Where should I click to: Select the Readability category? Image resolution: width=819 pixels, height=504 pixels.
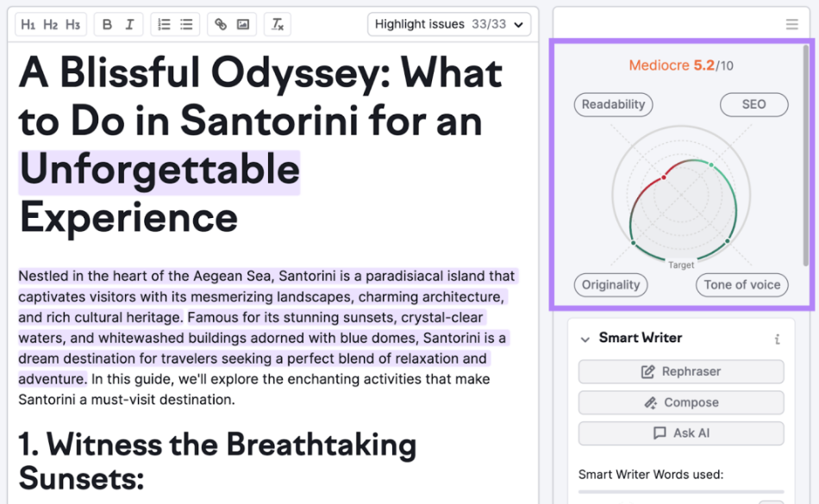[613, 104]
